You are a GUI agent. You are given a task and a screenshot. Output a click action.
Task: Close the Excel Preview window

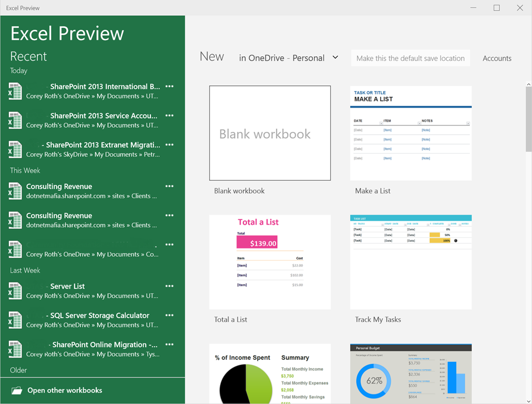point(520,8)
